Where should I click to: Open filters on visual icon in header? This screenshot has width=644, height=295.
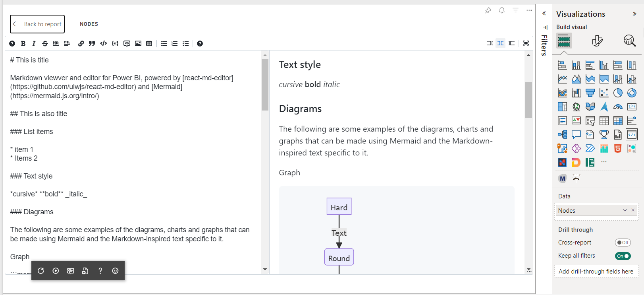(x=515, y=10)
